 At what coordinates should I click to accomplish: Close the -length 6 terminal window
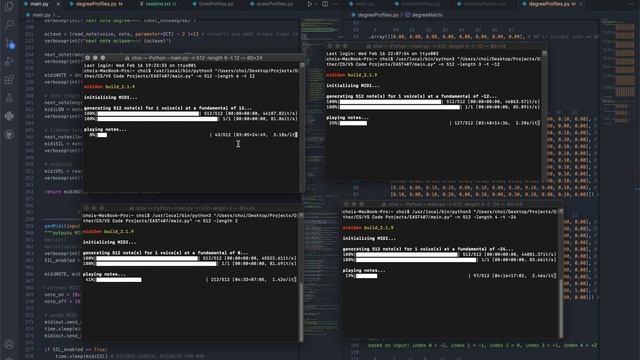(87, 58)
